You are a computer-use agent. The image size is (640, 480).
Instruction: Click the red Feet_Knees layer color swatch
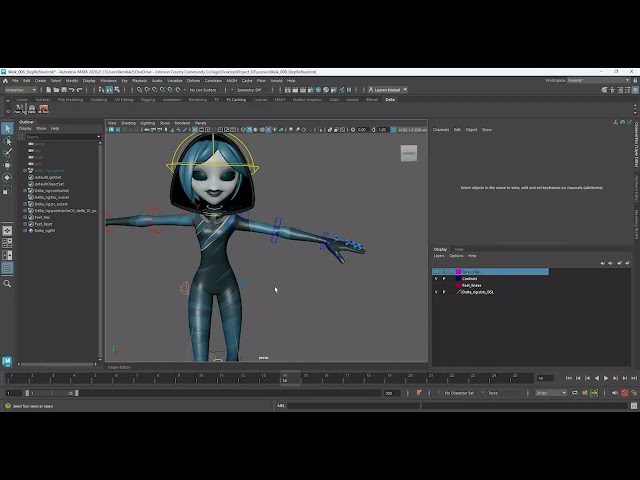[x=458, y=285]
